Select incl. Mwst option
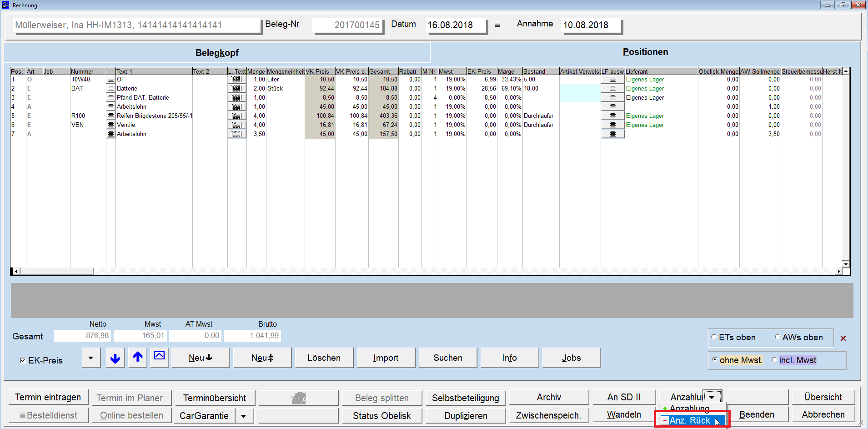Screen dimensions: 868x429 click(x=774, y=359)
